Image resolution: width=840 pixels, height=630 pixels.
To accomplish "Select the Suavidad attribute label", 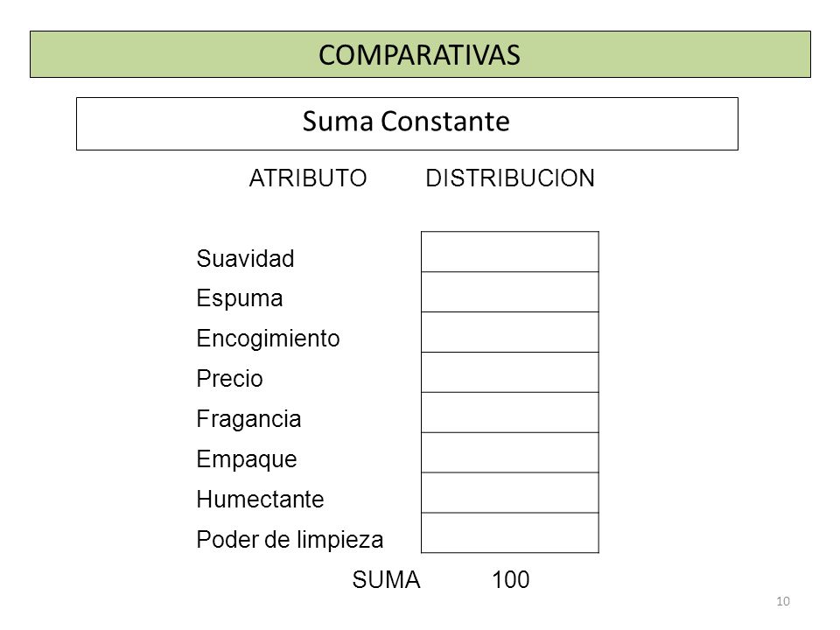I will click(x=245, y=258).
